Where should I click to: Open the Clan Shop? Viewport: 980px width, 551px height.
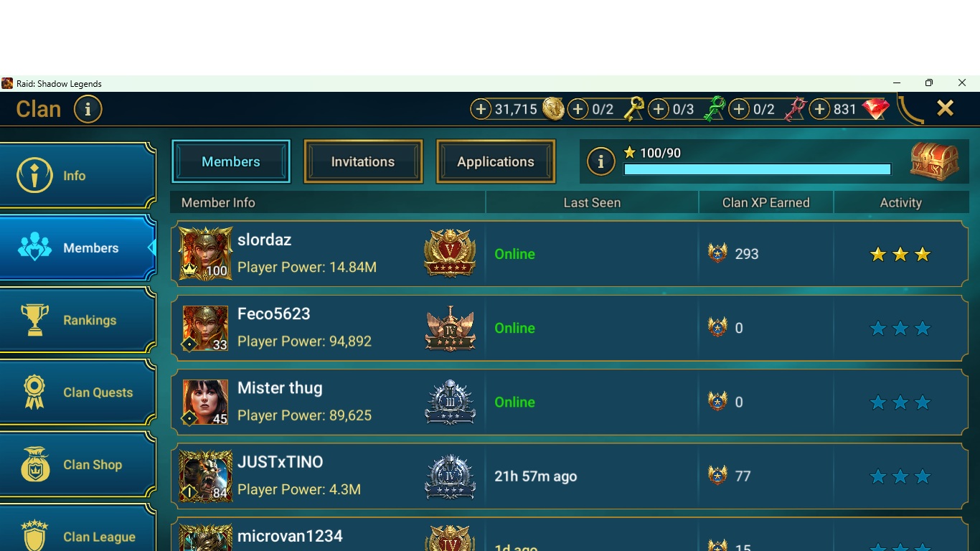(77, 465)
